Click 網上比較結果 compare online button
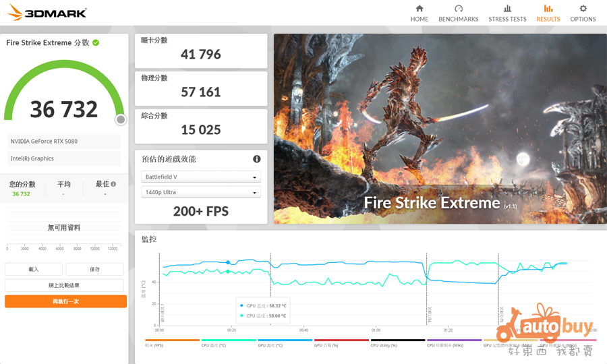This screenshot has height=364, width=607. click(65, 285)
